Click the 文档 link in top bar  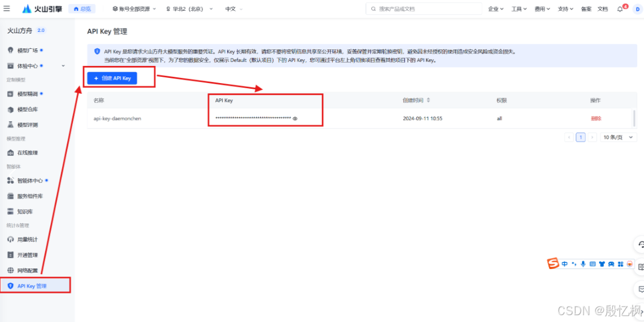[x=602, y=9]
